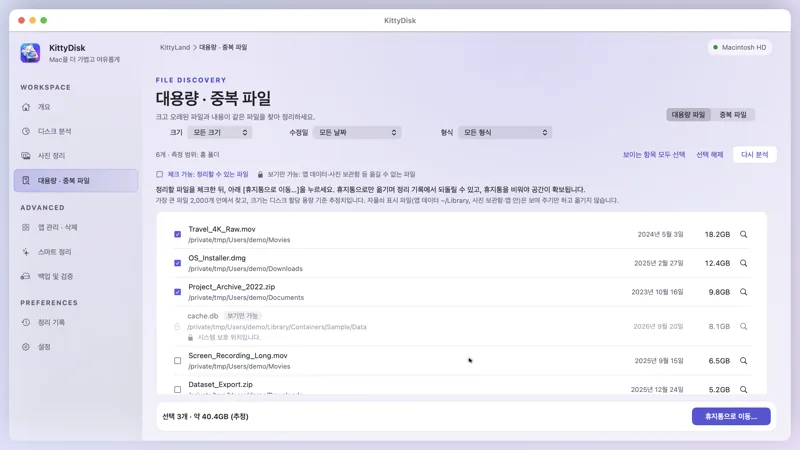Viewport: 800px width, 450px height.
Task: Click the 2025년 9월 15일 date
Action: (659, 361)
